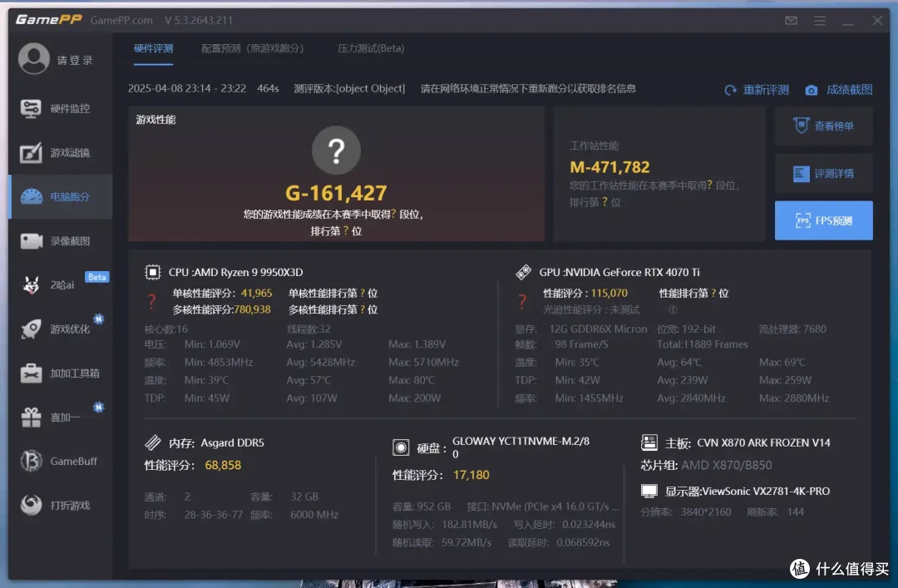This screenshot has width=898, height=588.
Task: Click memory timing 28-36-36-77
Action: coord(214,515)
